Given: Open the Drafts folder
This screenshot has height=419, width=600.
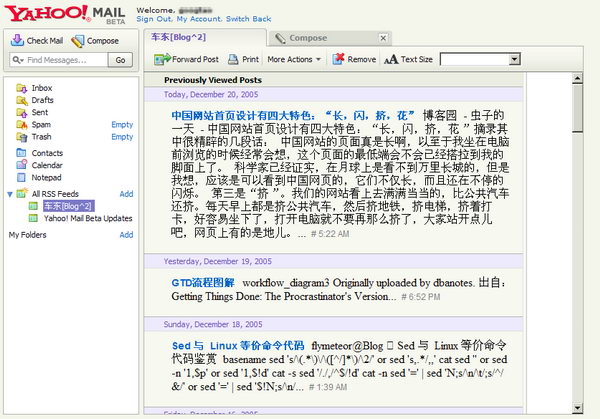Looking at the screenshot, I should coord(42,100).
